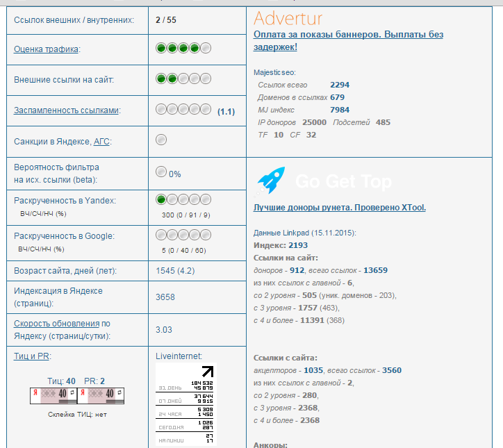Click the inbound total links value 13659
Screen dimensions: 503x448
(x=375, y=270)
